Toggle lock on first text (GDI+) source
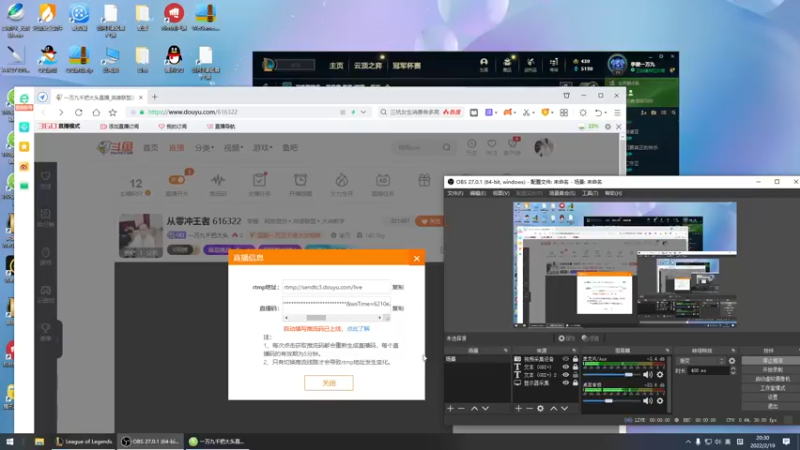The image size is (800, 450). [575, 367]
